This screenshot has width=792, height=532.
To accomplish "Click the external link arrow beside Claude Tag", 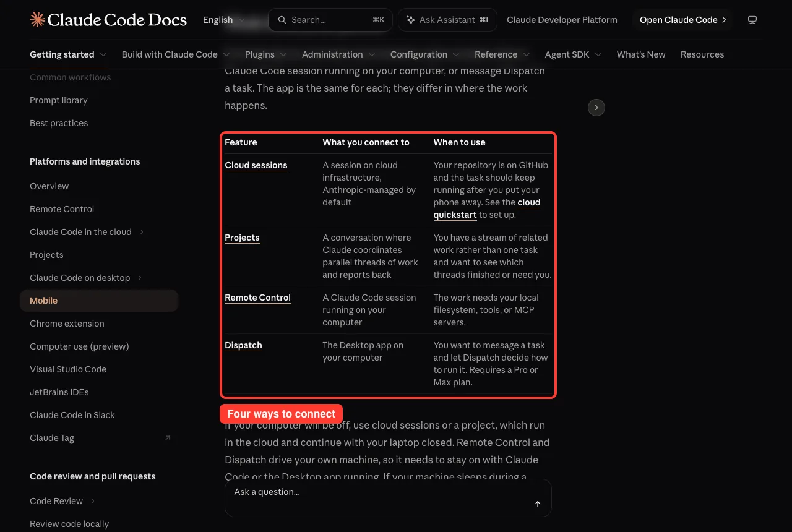I will [167, 438].
